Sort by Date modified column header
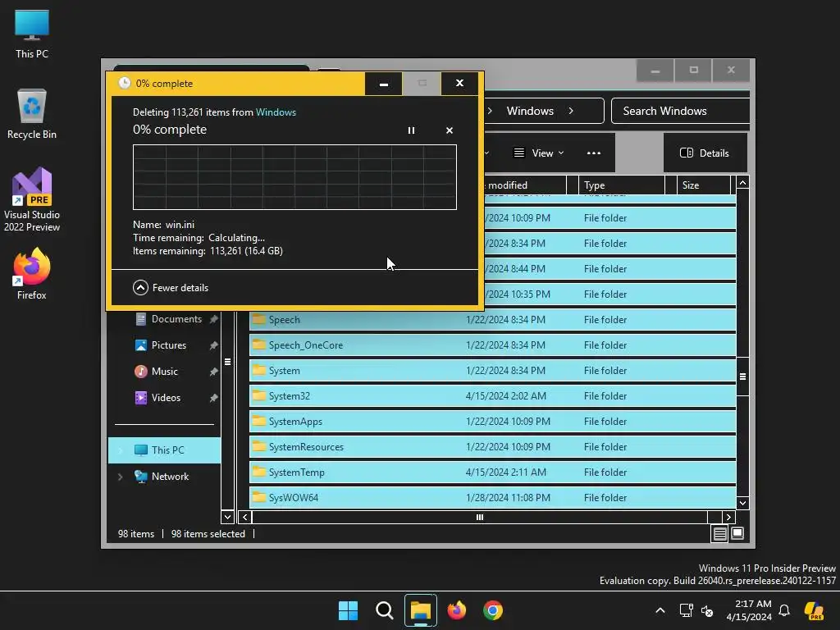 click(525, 185)
